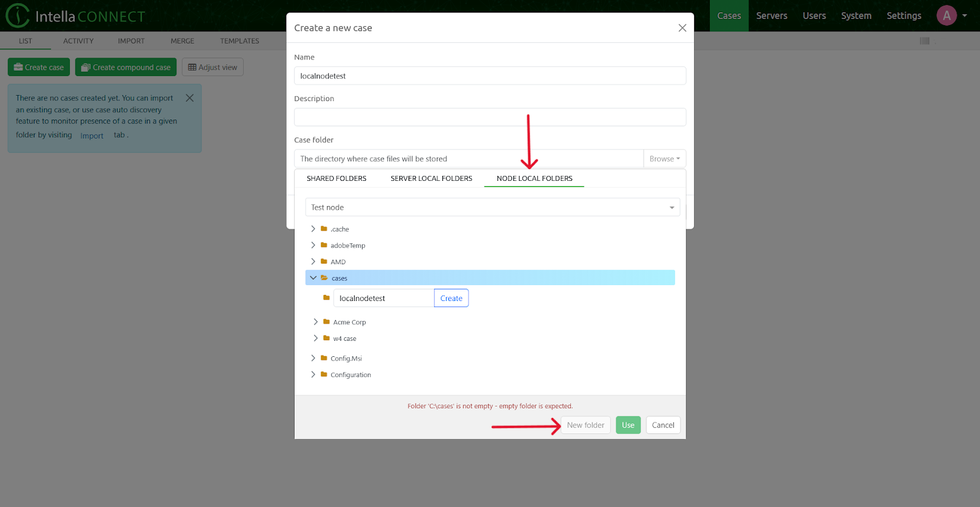
Task: Click the folder icon beside AMD
Action: (x=324, y=262)
